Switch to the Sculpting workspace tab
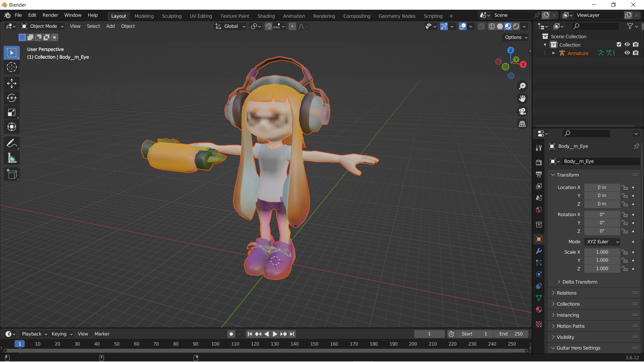Viewport: 644px width, 362px height. [x=171, y=16]
